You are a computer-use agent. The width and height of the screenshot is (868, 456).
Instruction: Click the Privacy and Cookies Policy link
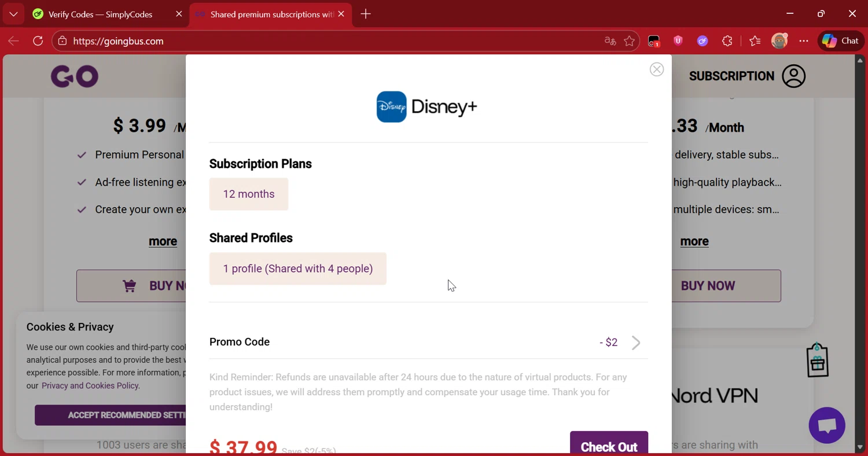90,385
